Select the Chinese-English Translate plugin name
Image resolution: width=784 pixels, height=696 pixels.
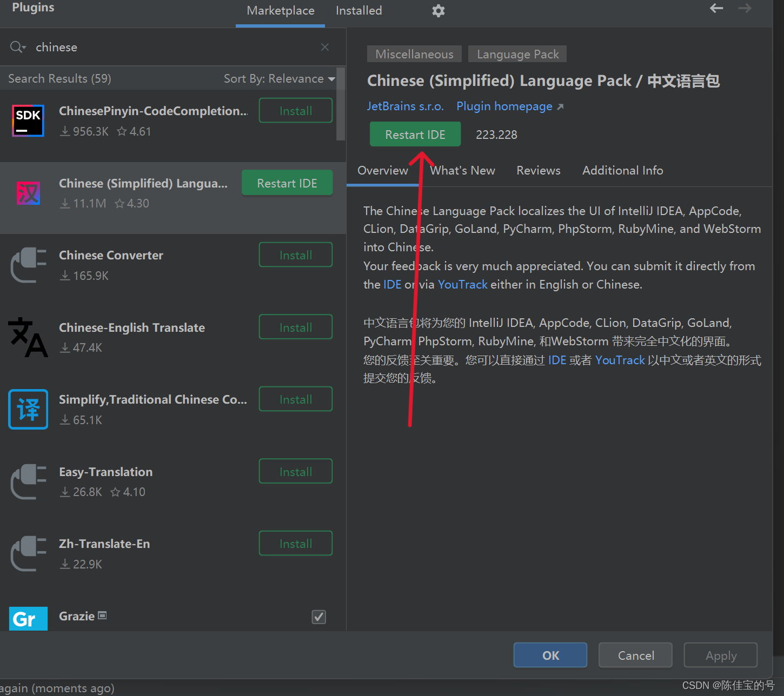click(x=132, y=327)
